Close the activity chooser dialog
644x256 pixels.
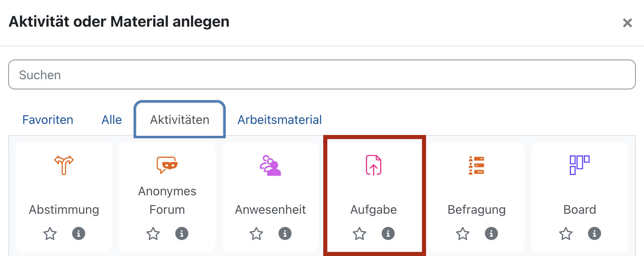(627, 23)
